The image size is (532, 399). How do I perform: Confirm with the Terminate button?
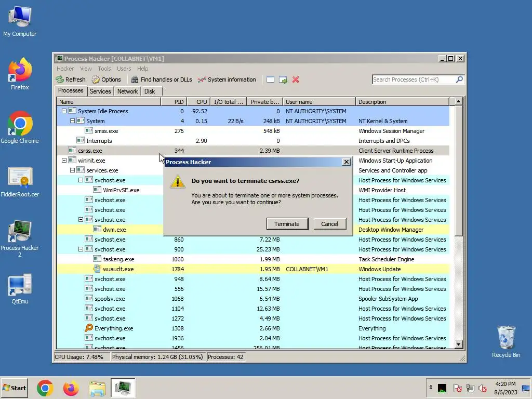click(x=287, y=224)
